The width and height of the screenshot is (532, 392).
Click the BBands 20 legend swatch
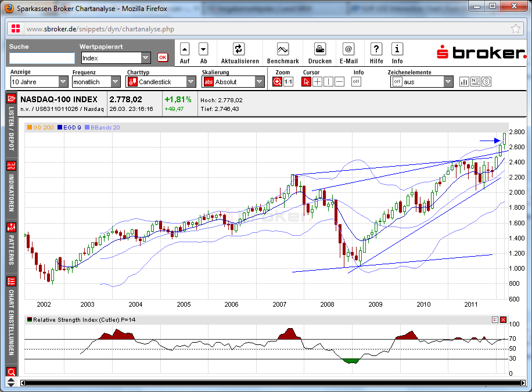coord(87,127)
